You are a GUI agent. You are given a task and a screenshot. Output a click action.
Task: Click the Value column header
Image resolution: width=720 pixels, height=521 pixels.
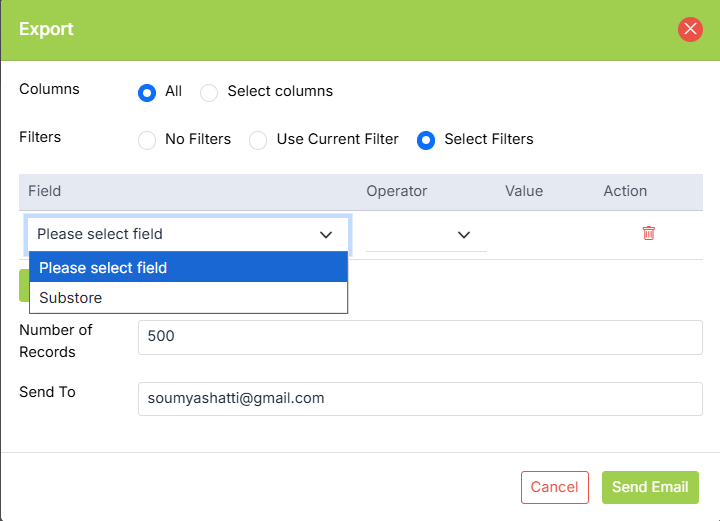524,191
